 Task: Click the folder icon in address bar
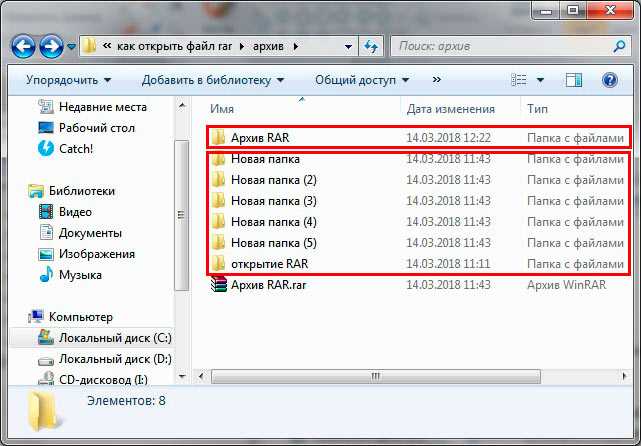[89, 46]
